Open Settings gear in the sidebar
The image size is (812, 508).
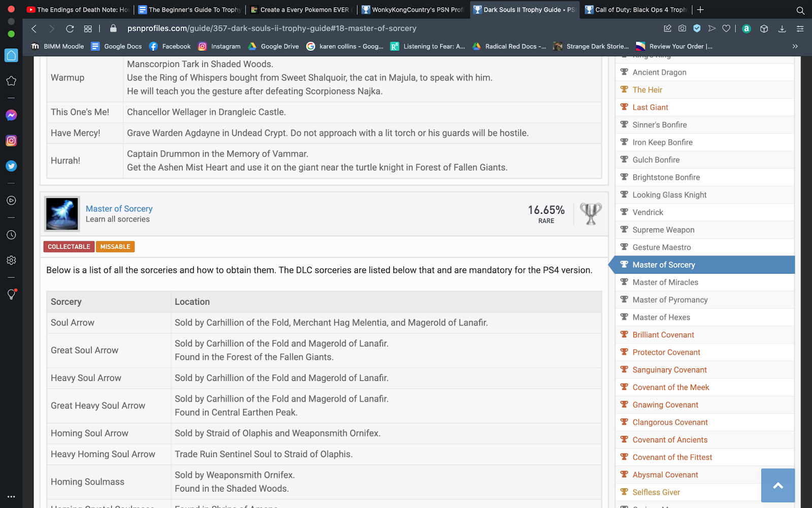[11, 260]
